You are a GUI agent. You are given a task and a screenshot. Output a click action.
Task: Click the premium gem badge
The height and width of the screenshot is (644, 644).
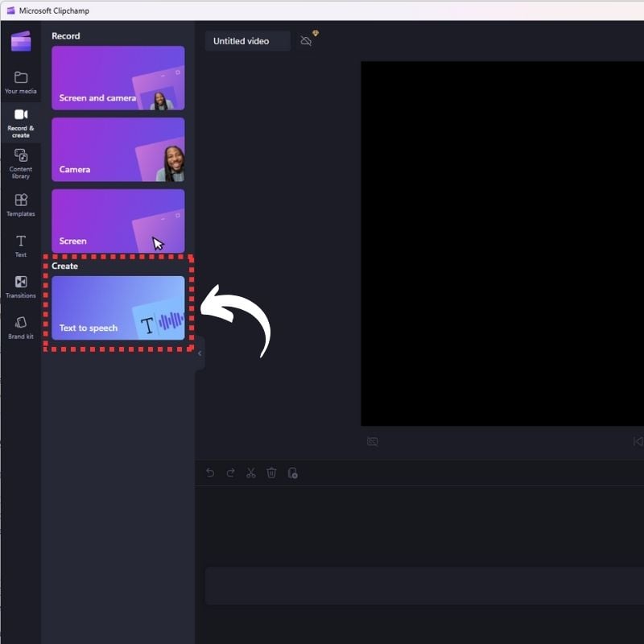[316, 35]
